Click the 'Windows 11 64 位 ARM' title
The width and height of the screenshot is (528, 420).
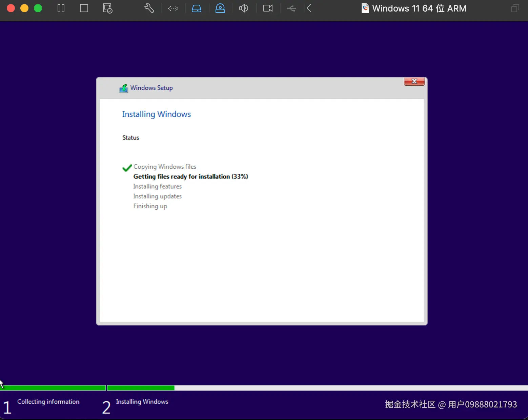[419, 8]
